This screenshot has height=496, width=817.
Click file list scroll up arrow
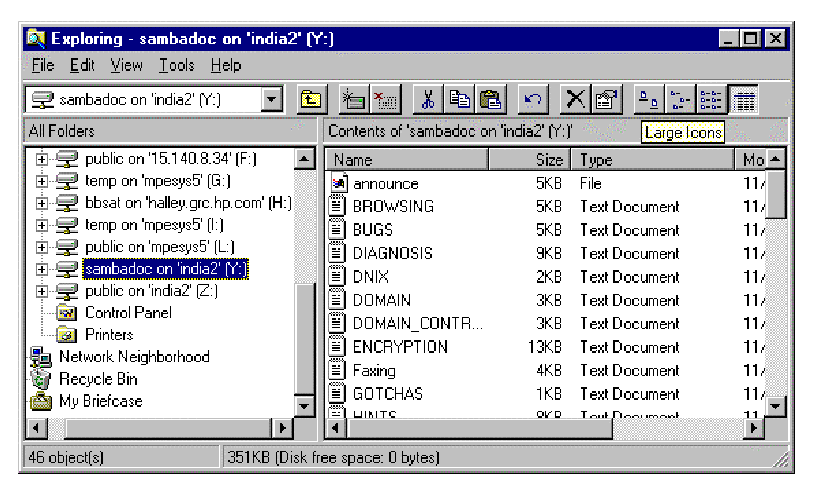[776, 159]
